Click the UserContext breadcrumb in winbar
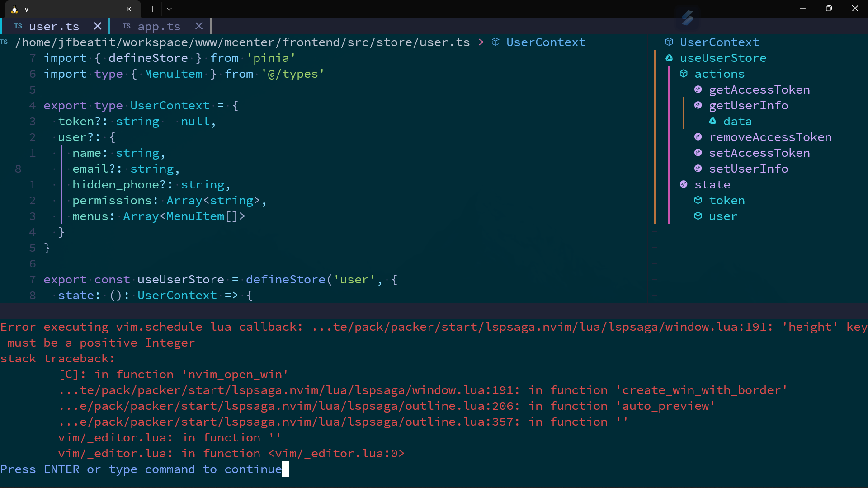Viewport: 868px width, 488px height. pos(546,42)
